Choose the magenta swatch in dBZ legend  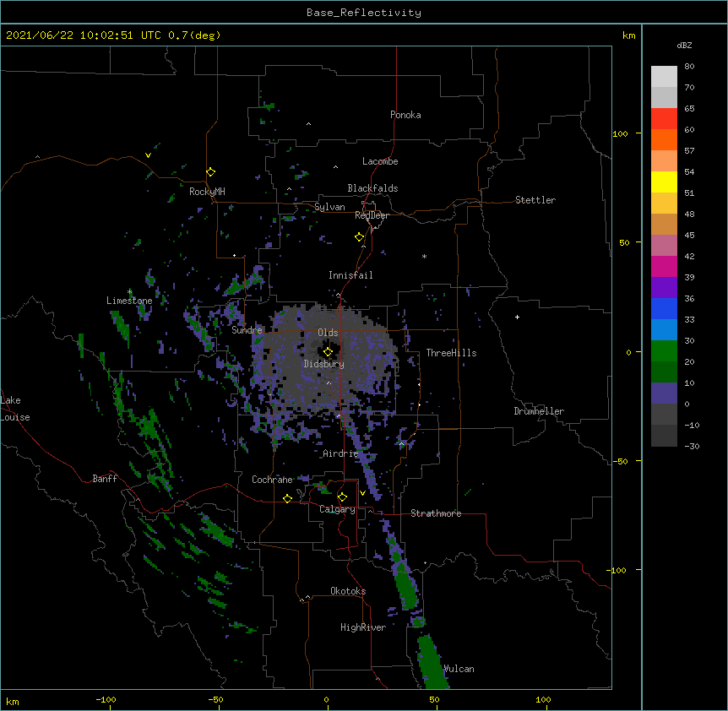point(664,266)
